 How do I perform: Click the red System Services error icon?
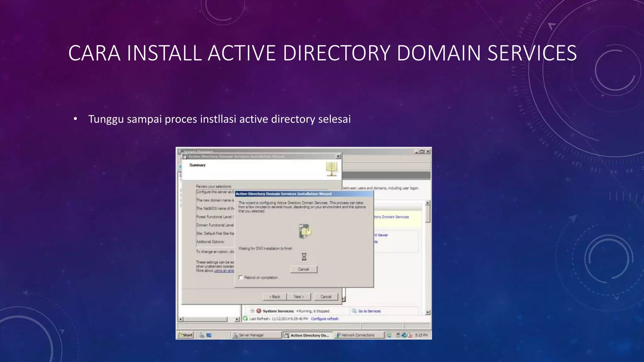(x=259, y=311)
